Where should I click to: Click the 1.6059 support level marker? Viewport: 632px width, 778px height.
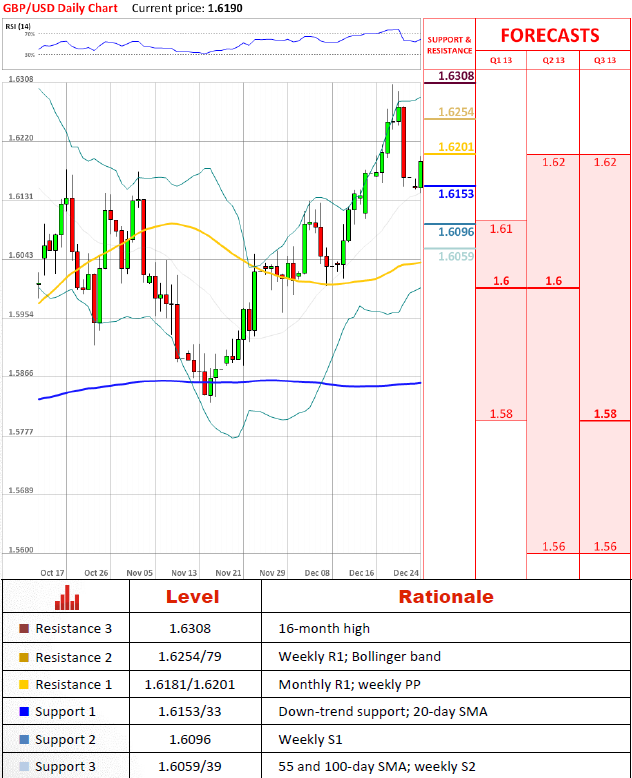tap(456, 257)
